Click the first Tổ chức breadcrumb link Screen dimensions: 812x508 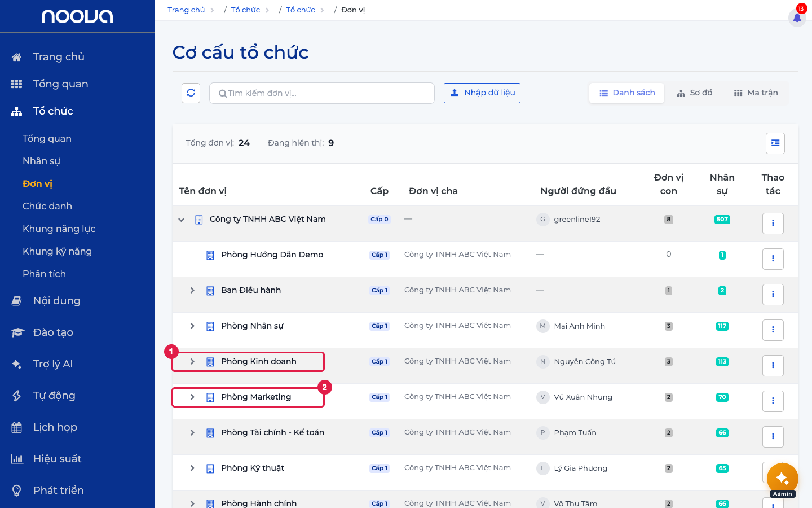[x=245, y=10]
